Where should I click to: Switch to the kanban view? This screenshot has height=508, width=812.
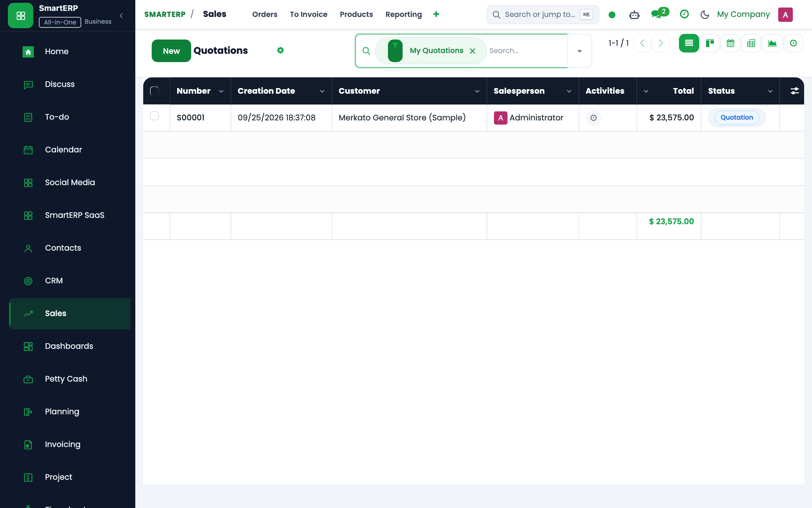tap(710, 43)
